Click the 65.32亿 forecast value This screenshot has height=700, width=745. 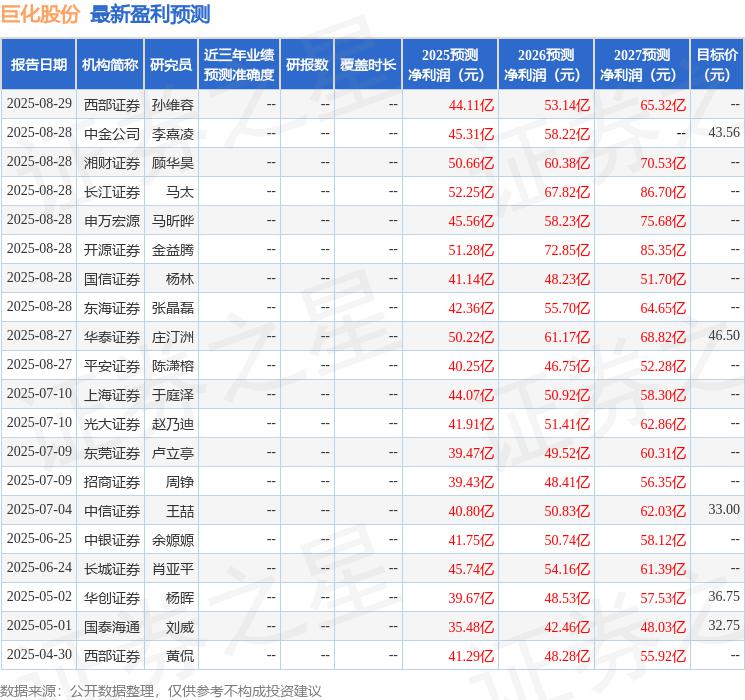click(663, 105)
